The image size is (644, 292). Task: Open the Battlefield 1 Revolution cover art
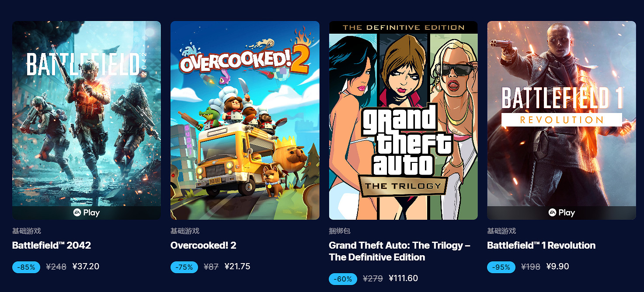pos(561,114)
